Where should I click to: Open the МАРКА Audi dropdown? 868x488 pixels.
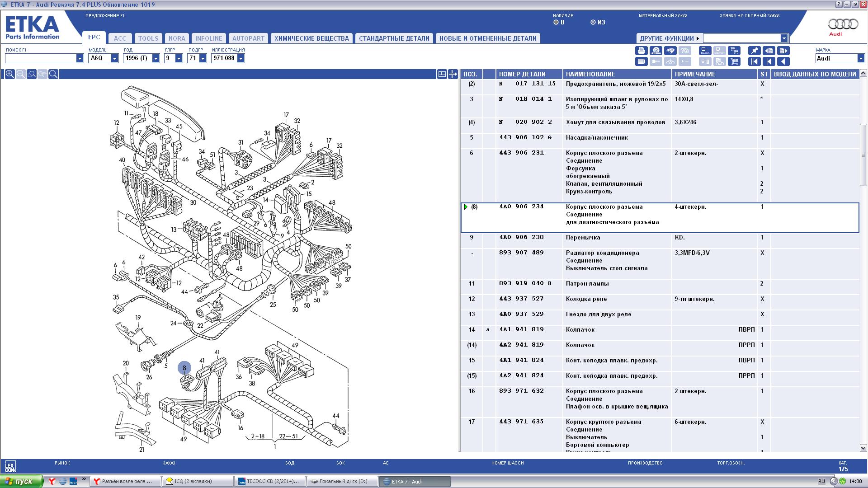pyautogui.click(x=861, y=58)
